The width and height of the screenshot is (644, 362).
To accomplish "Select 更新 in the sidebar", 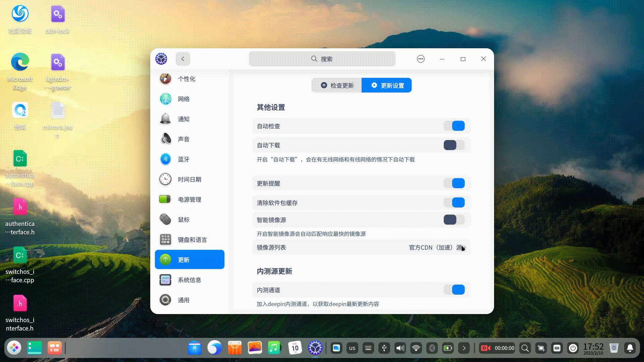I will [x=190, y=259].
